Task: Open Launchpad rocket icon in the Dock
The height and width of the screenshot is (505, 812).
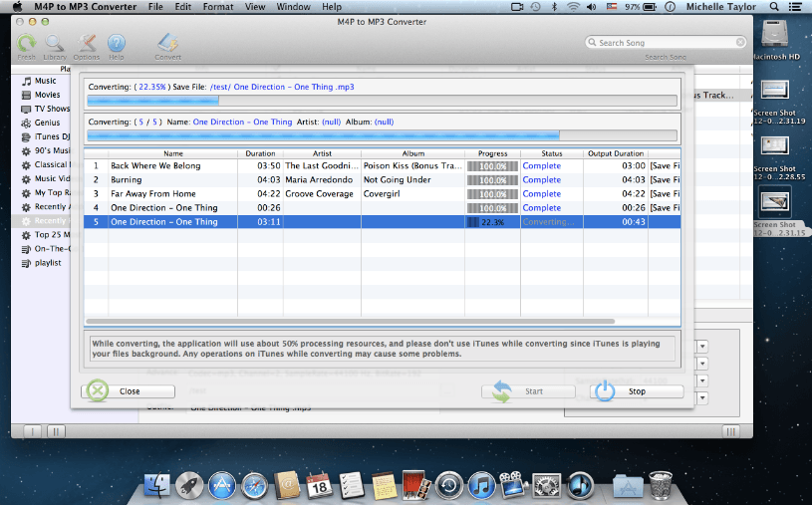Action: (189, 486)
